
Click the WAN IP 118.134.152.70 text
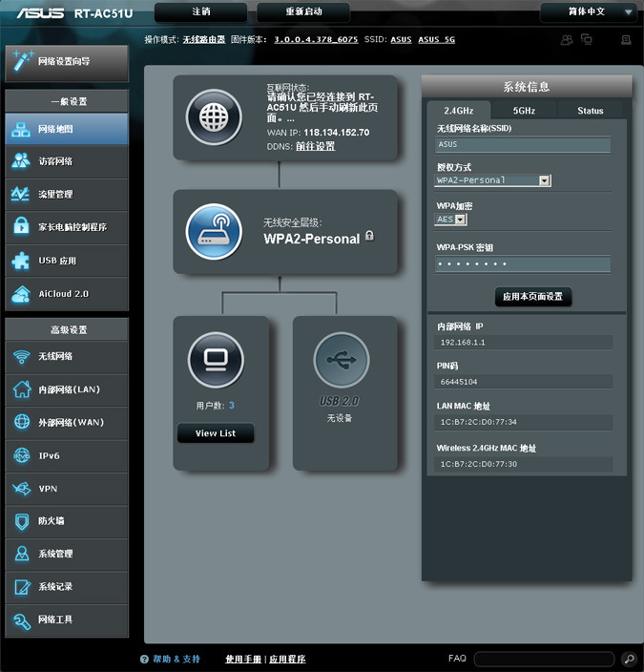click(337, 133)
